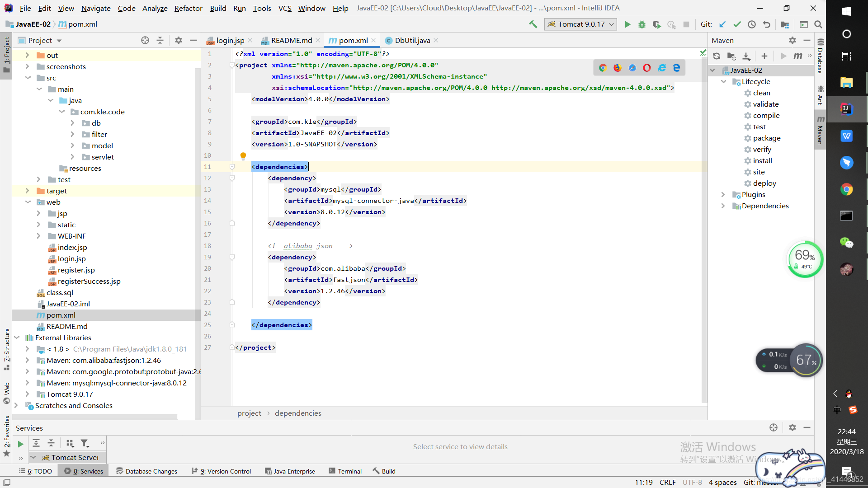Click Search Everywhere magnifier icon

(818, 24)
